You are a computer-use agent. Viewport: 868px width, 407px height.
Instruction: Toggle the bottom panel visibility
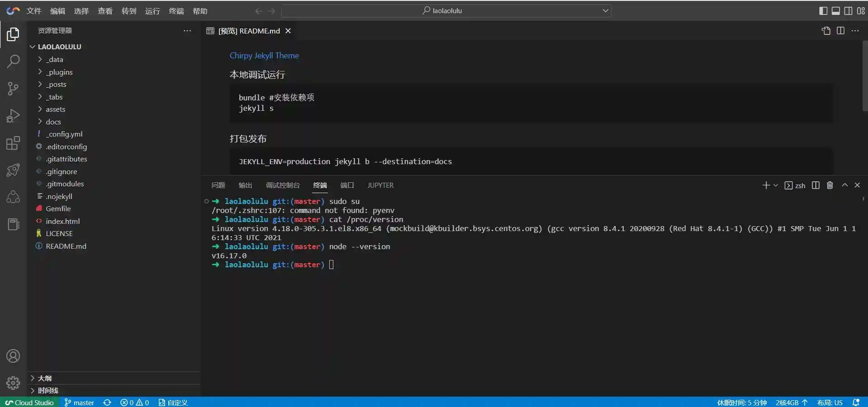pyautogui.click(x=836, y=11)
